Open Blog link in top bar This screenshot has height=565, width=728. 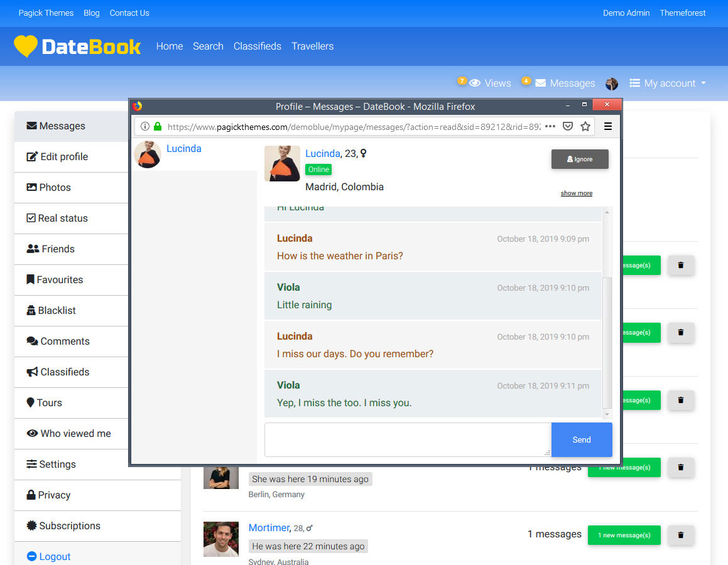coord(92,13)
